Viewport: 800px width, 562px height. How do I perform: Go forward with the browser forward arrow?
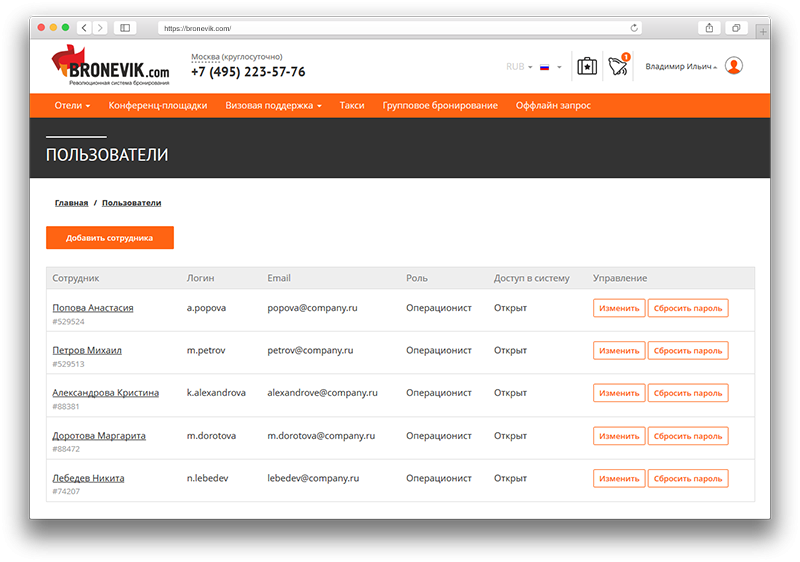click(x=100, y=28)
